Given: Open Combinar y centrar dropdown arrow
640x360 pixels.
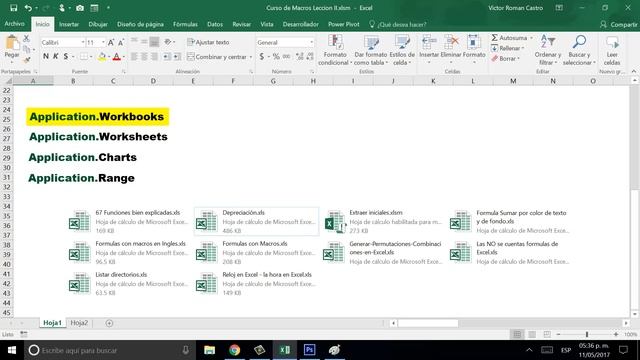Looking at the screenshot, I should coord(251,57).
